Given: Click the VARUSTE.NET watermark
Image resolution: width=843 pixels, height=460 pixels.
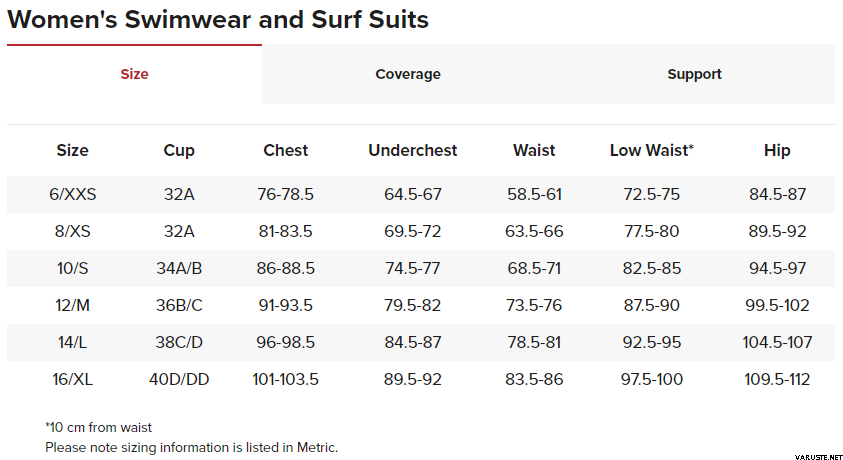Looking at the screenshot, I should click(x=818, y=457).
